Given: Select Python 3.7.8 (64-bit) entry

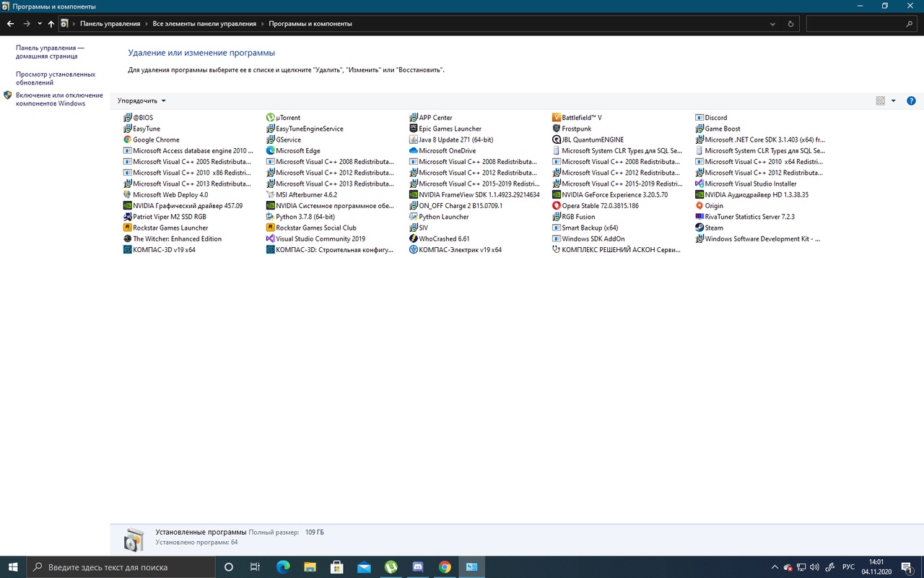Looking at the screenshot, I should (x=300, y=217).
